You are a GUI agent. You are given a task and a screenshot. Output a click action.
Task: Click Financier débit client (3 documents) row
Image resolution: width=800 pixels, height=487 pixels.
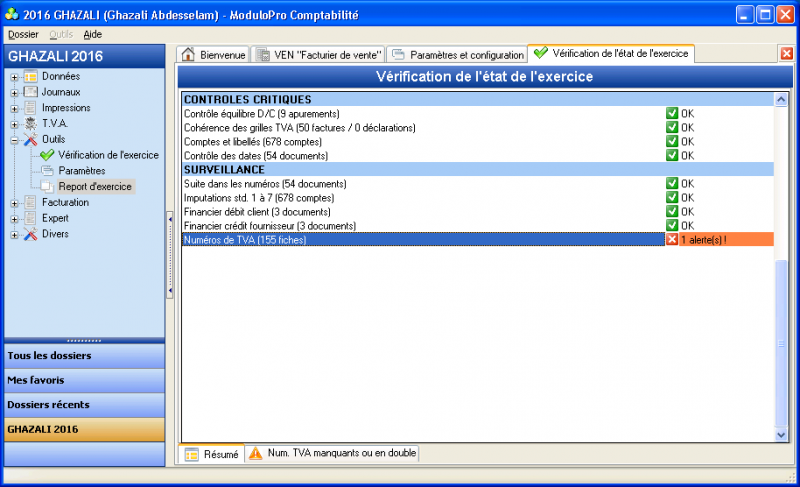(x=423, y=212)
